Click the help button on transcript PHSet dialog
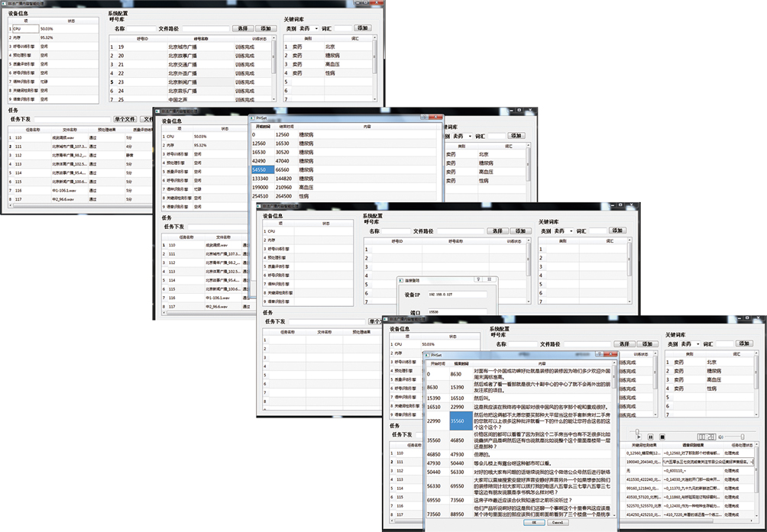The image size is (767, 532). click(x=600, y=354)
